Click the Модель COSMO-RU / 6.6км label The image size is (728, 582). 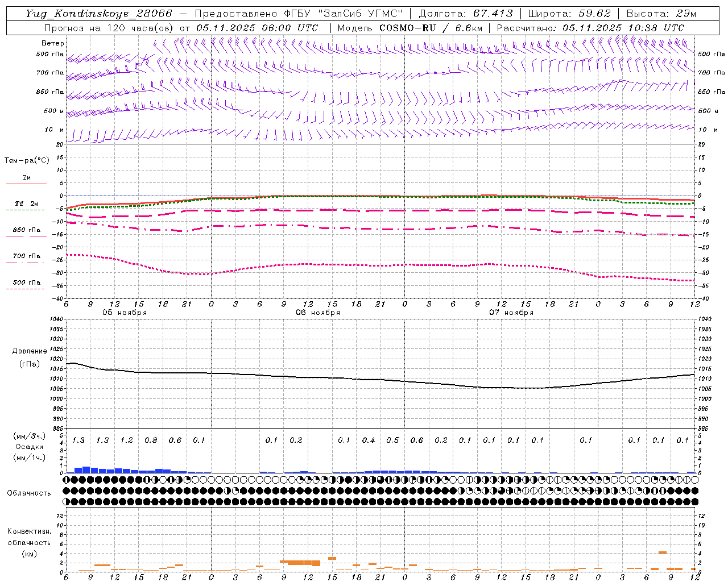[x=410, y=28]
